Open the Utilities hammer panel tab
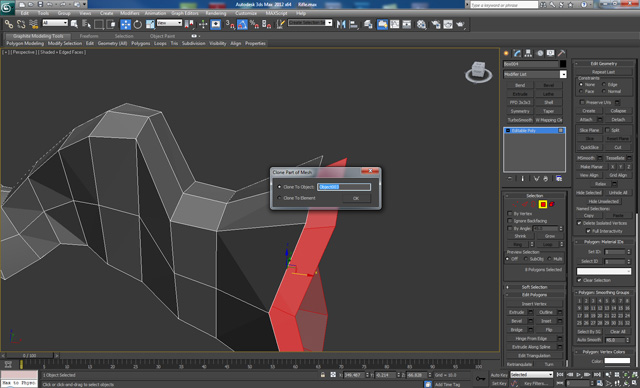 tap(562, 53)
